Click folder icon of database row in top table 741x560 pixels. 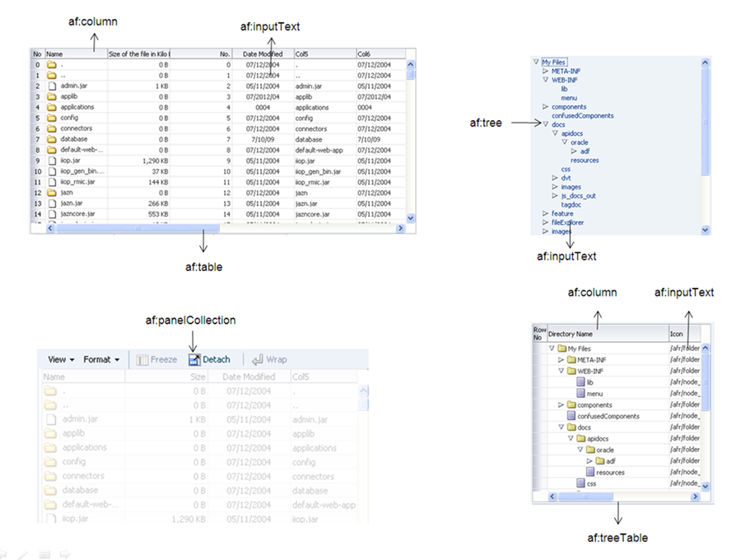52,139
